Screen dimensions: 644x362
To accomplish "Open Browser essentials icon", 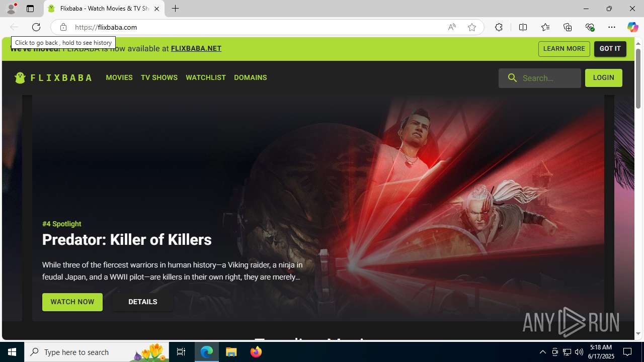I will pos(590,27).
